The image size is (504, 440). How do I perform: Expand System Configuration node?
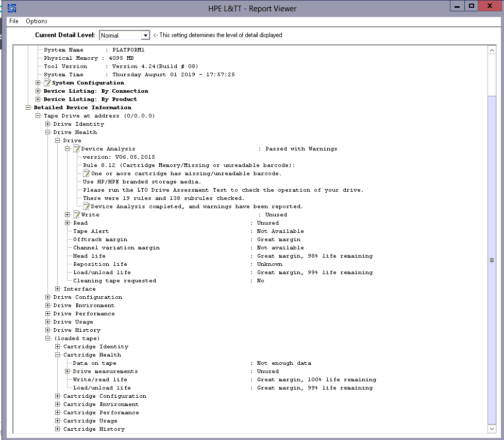point(38,82)
